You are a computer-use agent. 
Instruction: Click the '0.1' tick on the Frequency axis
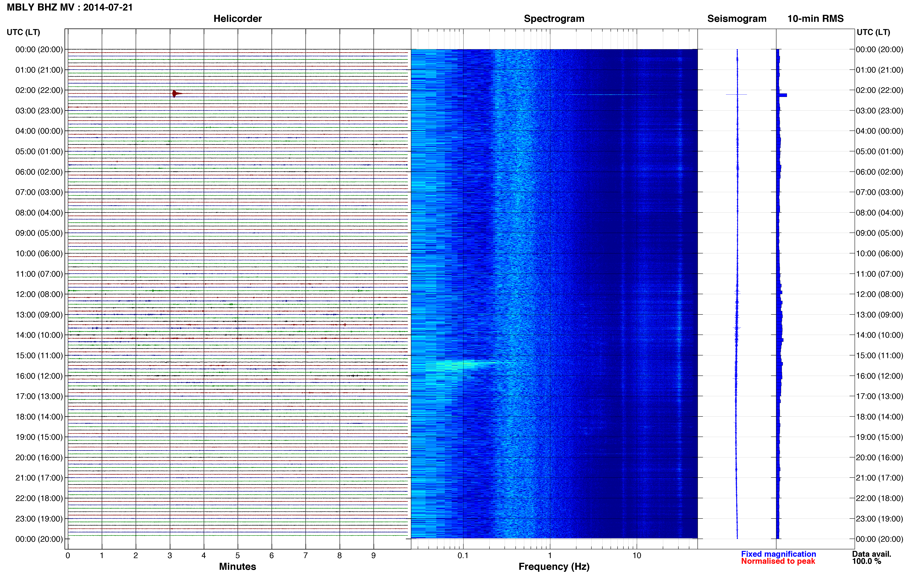click(x=463, y=555)
